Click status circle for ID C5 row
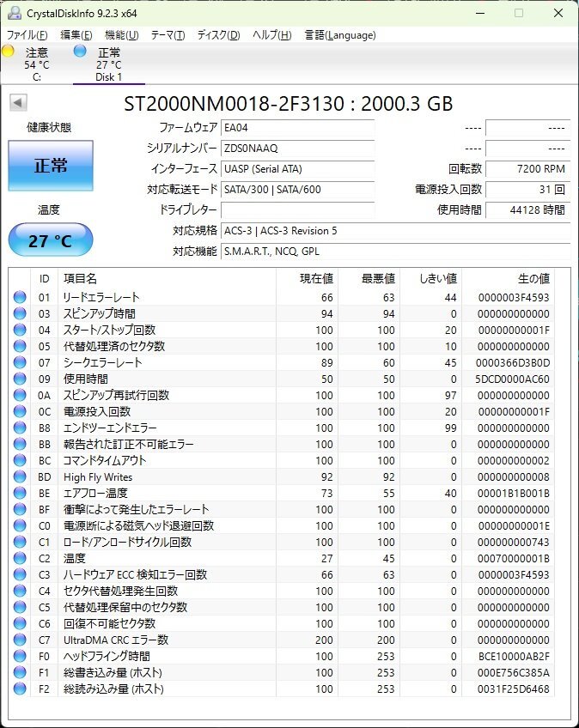 pos(20,607)
